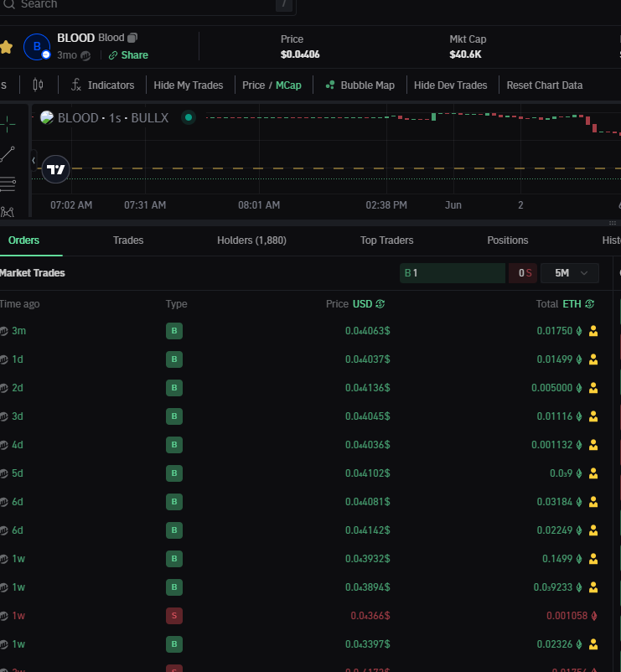Click the trader icon on 5d row
Viewport: 621px width, 672px height.
point(593,473)
